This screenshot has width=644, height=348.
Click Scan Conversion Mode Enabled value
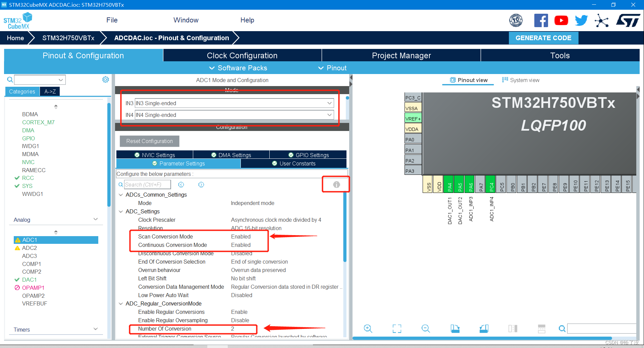click(241, 236)
